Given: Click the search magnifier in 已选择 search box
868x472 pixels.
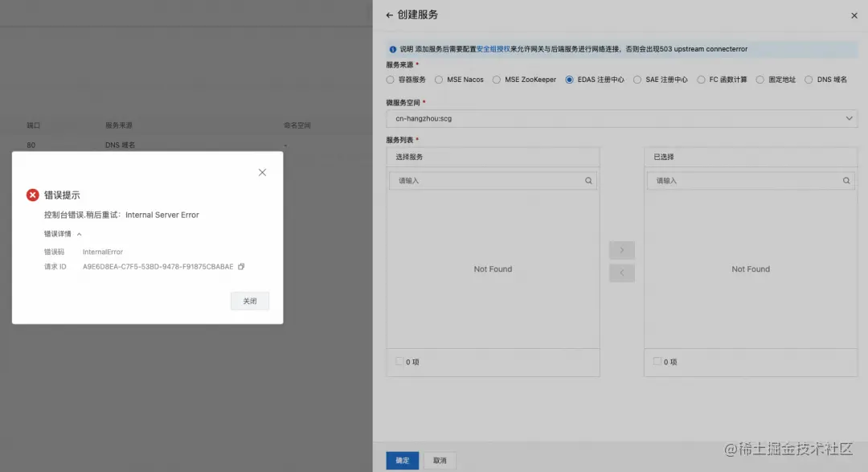Looking at the screenshot, I should pyautogui.click(x=846, y=180).
